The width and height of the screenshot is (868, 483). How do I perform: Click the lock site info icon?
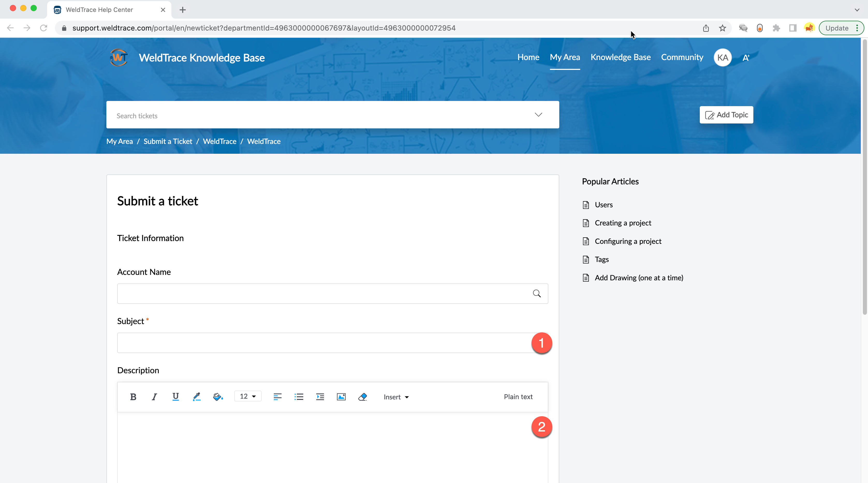64,28
